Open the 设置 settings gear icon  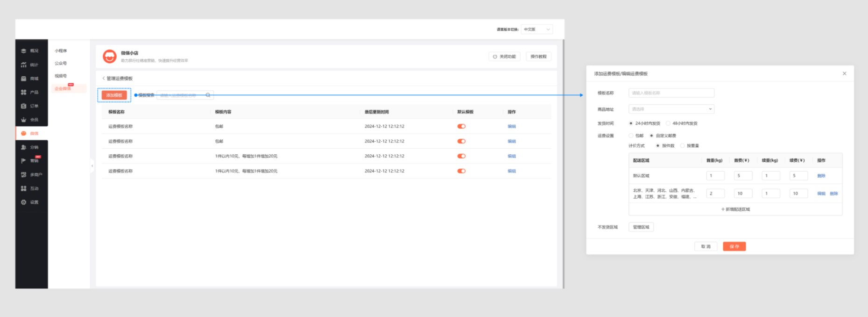[23, 202]
